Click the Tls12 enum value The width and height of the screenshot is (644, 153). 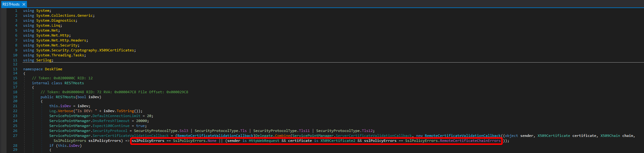[x=368, y=131]
